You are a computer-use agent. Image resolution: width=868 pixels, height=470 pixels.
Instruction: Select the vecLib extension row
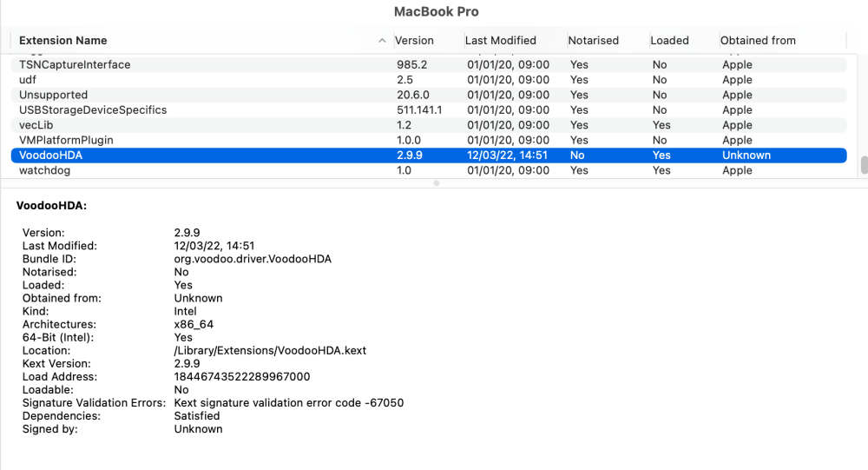point(429,125)
